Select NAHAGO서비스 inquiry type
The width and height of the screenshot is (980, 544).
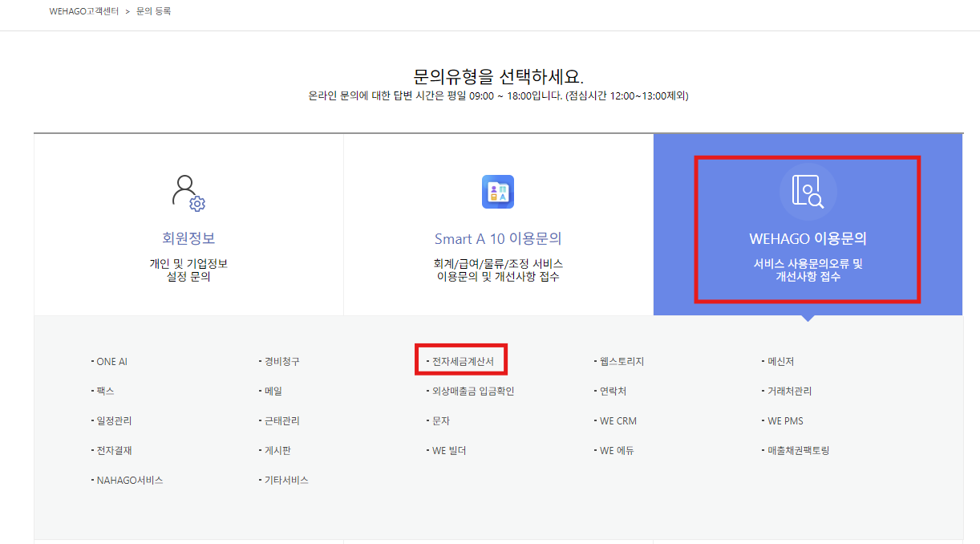130,481
